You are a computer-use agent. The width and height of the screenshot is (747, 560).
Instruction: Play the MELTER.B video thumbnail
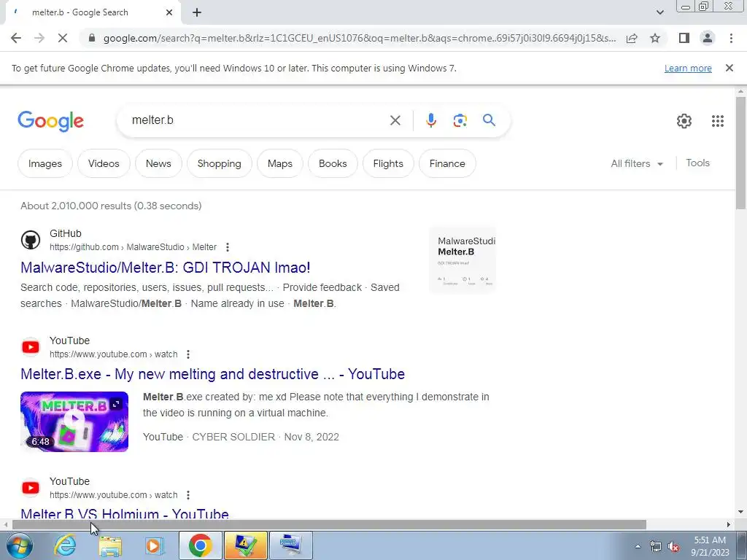(74, 421)
